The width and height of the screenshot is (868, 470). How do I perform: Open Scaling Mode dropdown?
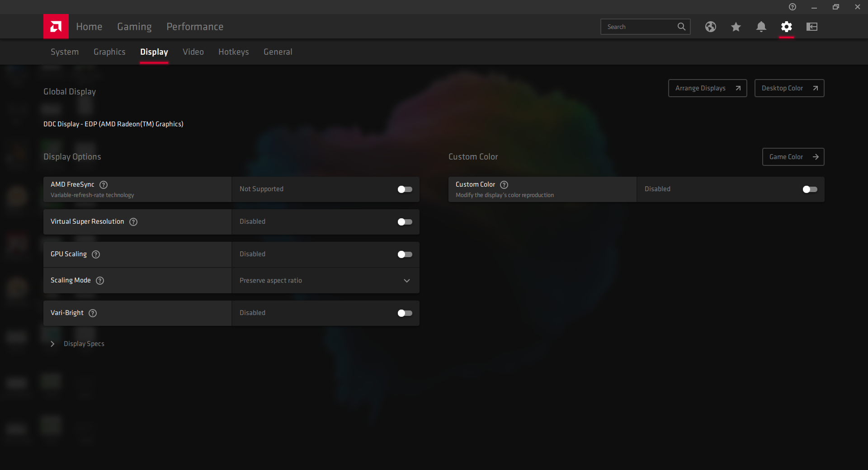click(325, 281)
